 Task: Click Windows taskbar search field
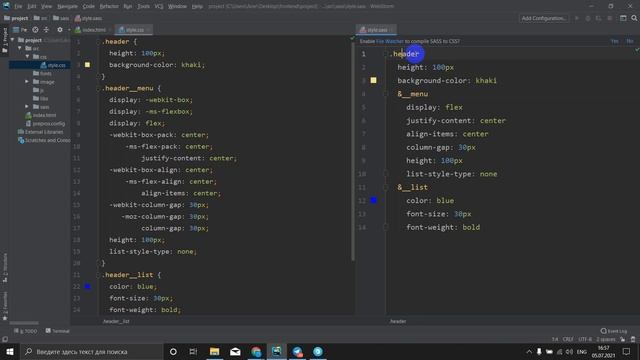coord(91,351)
